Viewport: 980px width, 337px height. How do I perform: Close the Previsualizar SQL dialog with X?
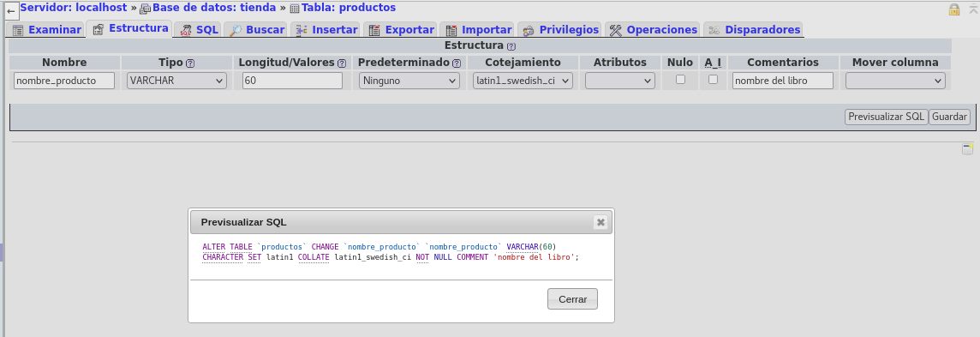tap(600, 222)
